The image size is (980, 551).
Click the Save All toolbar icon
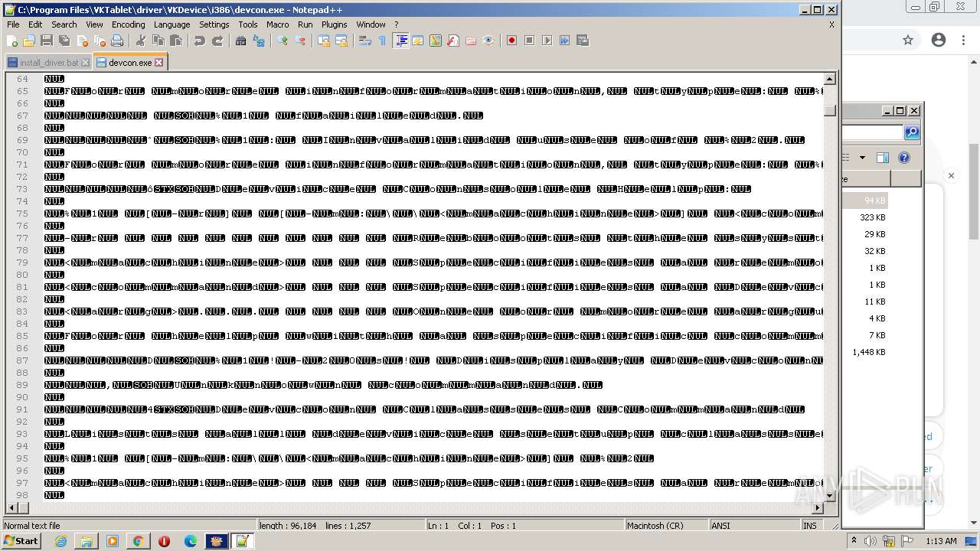[64, 41]
